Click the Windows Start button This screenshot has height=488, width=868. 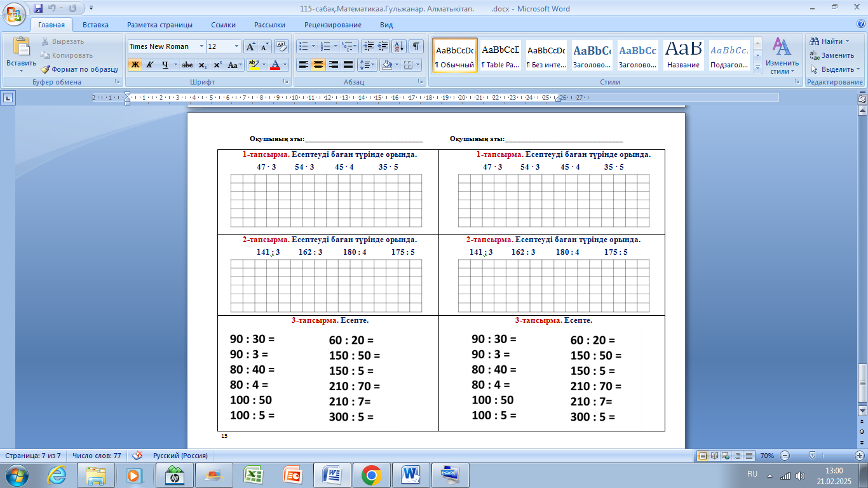[15, 475]
